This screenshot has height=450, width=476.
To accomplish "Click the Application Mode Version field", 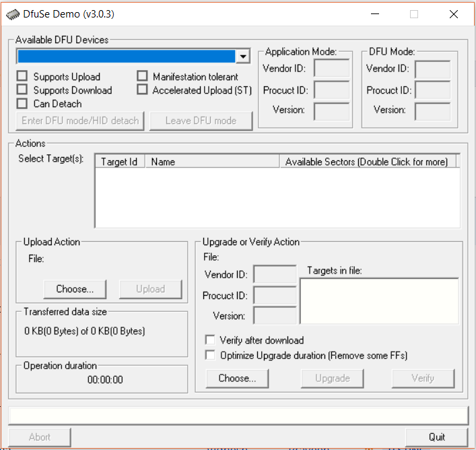I will 331,111.
